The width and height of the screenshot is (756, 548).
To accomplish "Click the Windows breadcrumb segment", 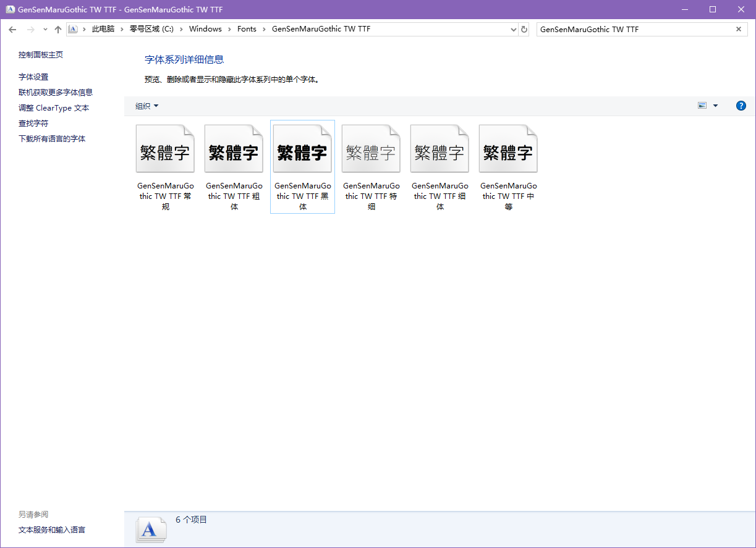I will [x=205, y=29].
